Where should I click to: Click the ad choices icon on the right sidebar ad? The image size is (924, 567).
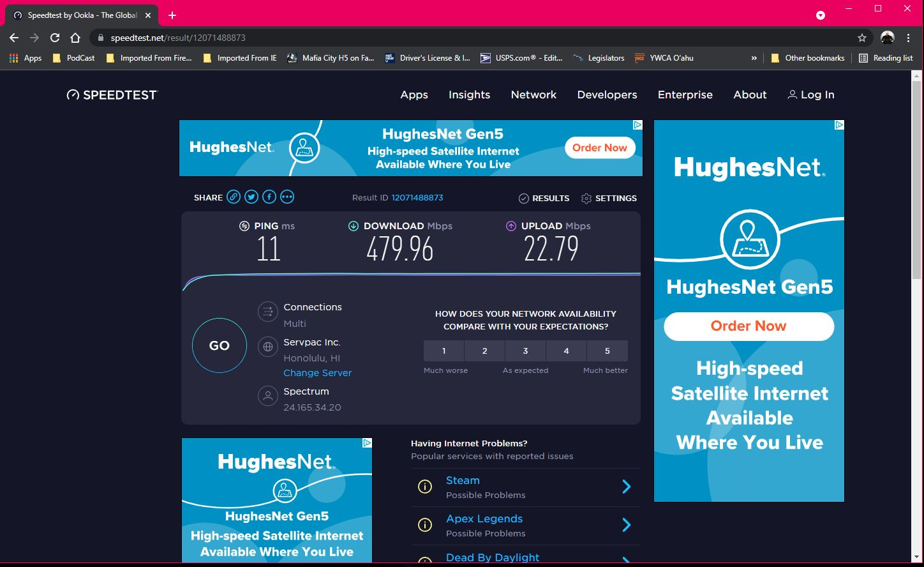pyautogui.click(x=839, y=125)
